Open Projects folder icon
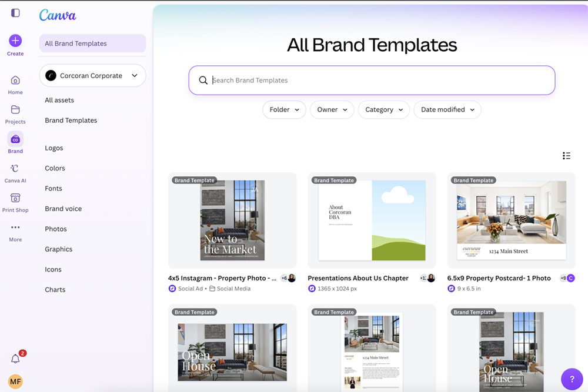Image resolution: width=588 pixels, height=392 pixels. [15, 109]
